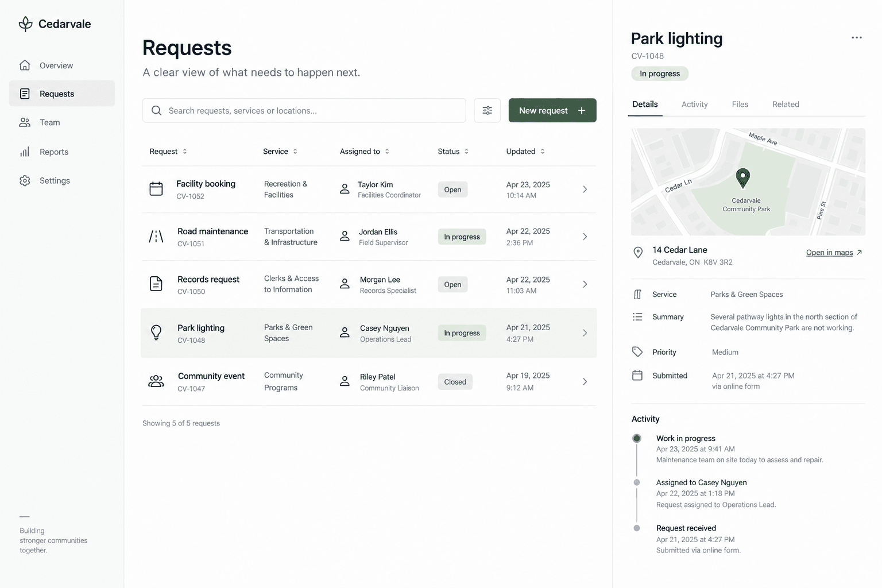Screen dimensions: 882x588
Task: Click the In progress badge for Road maintenance
Action: (x=462, y=237)
